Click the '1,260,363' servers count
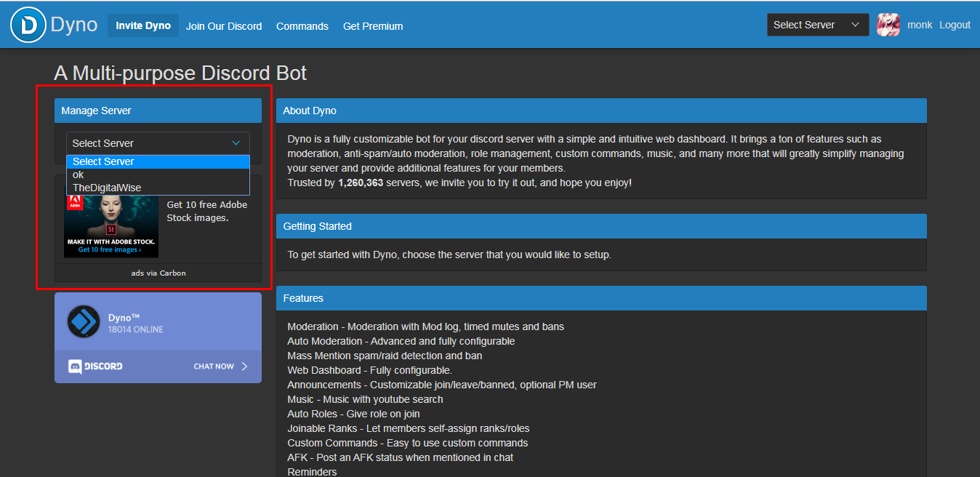This screenshot has width=980, height=477. coord(361,183)
